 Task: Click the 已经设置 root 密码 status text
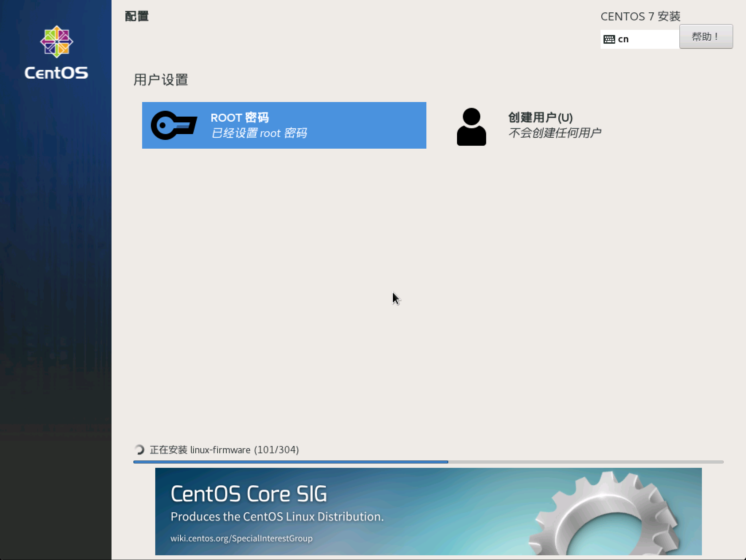pyautogui.click(x=259, y=133)
